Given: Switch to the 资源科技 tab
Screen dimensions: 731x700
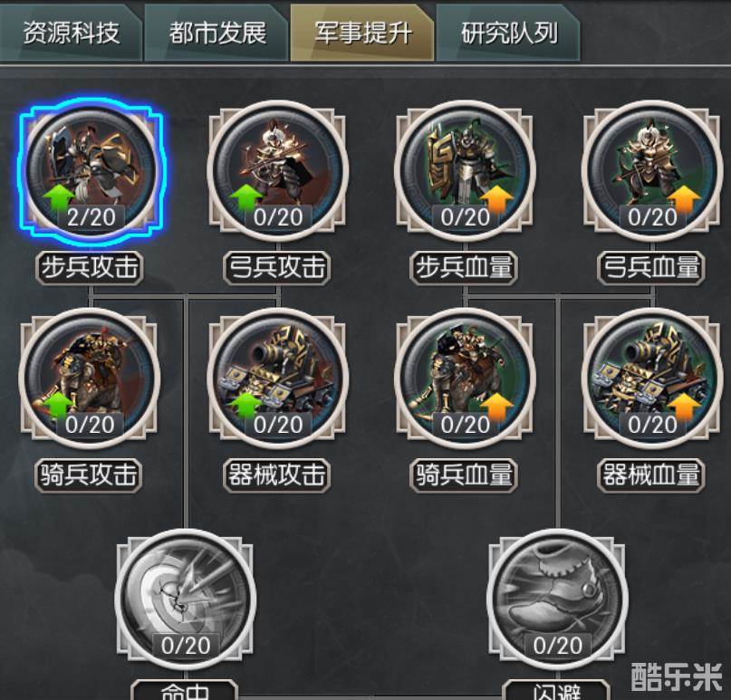Looking at the screenshot, I should coord(71,33).
